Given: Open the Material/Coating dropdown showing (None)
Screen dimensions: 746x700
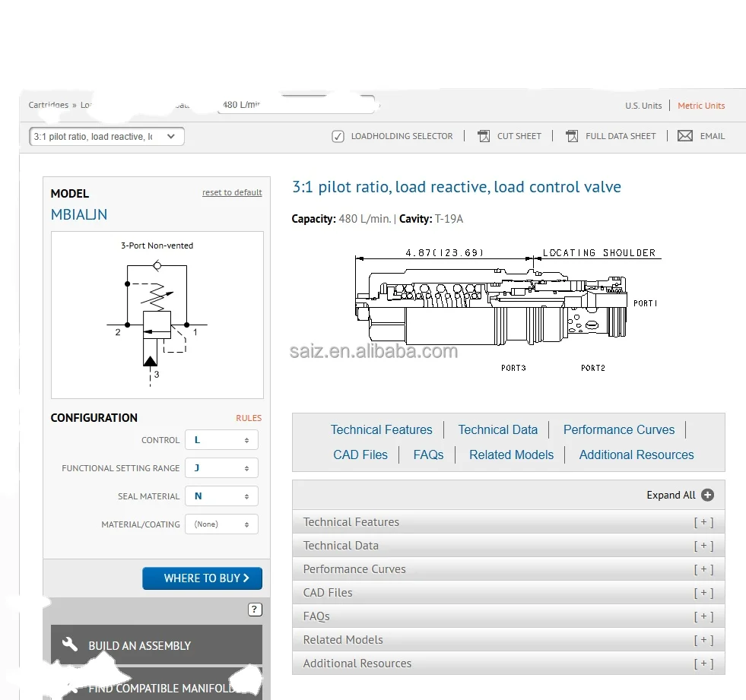Looking at the screenshot, I should point(222,524).
